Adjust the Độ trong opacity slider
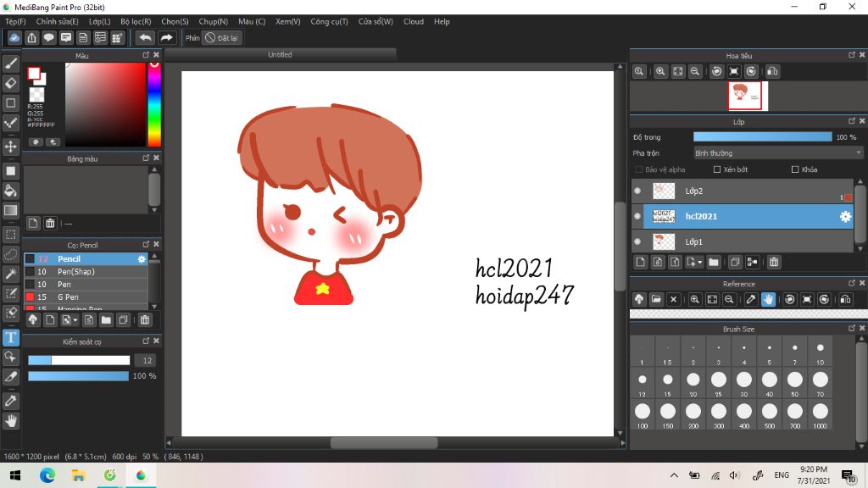This screenshot has height=488, width=868. click(x=762, y=137)
